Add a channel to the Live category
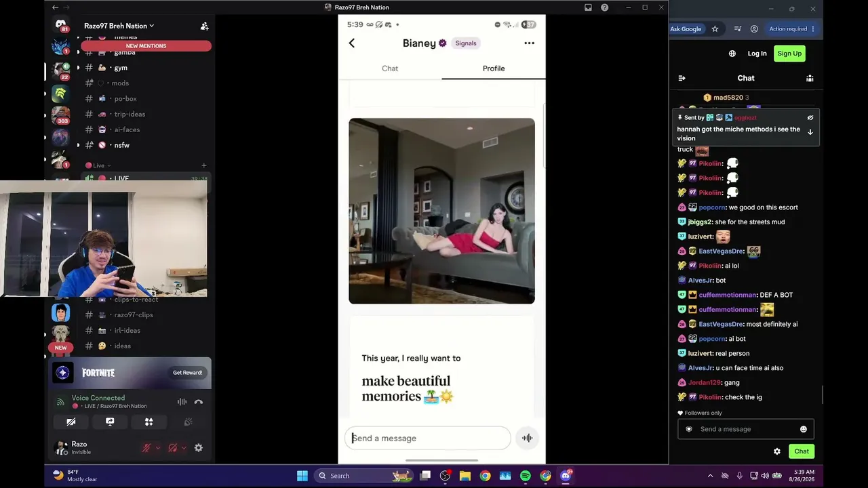 [204, 165]
